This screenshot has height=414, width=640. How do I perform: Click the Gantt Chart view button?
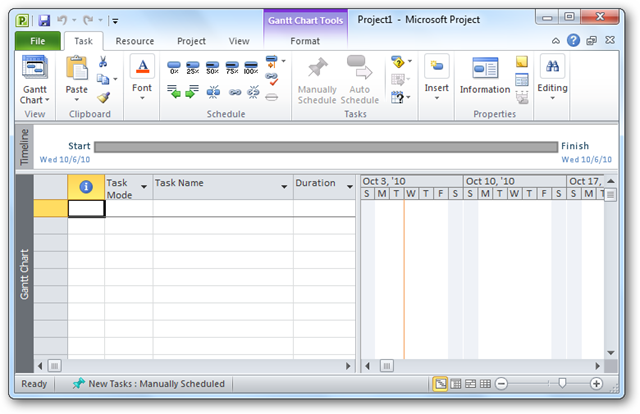point(35,80)
